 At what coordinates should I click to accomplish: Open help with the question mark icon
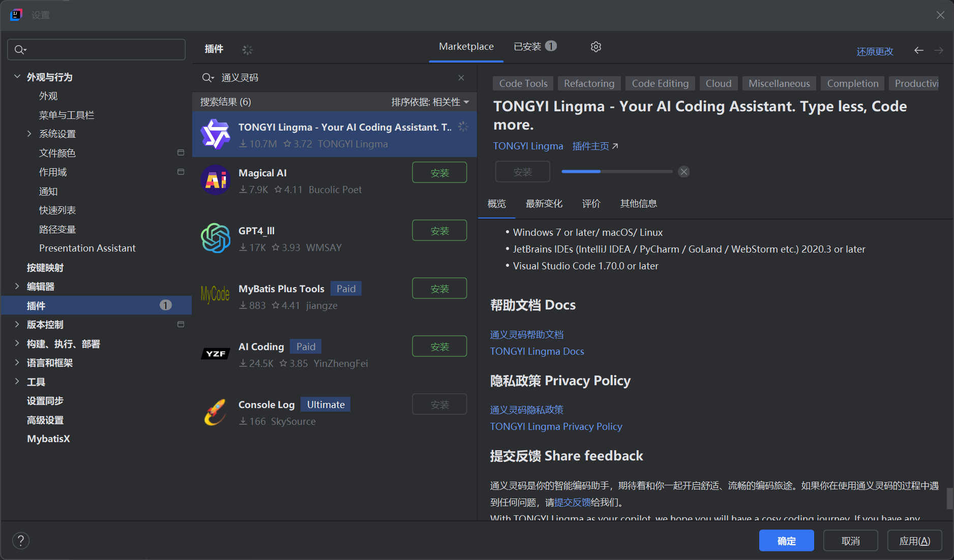21,541
